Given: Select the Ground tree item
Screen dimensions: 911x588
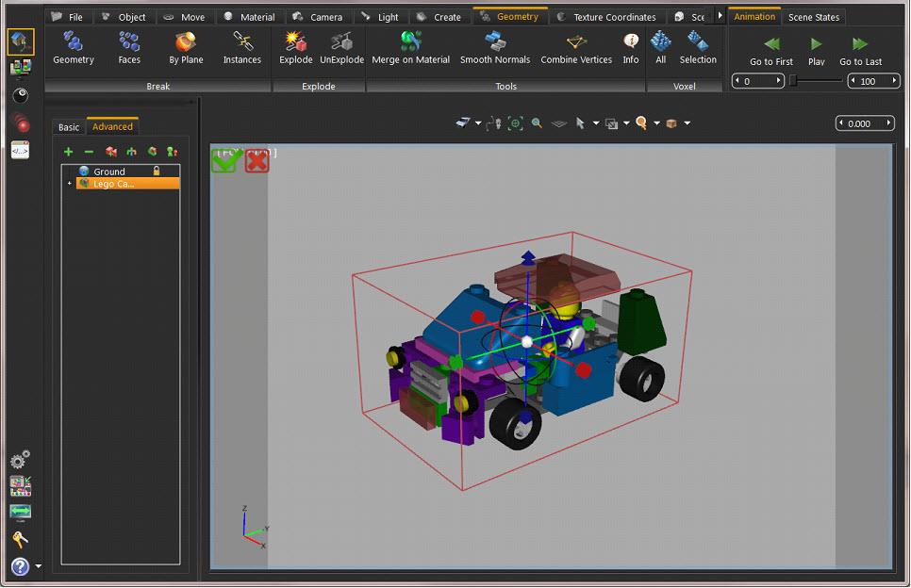Looking at the screenshot, I should pos(109,171).
